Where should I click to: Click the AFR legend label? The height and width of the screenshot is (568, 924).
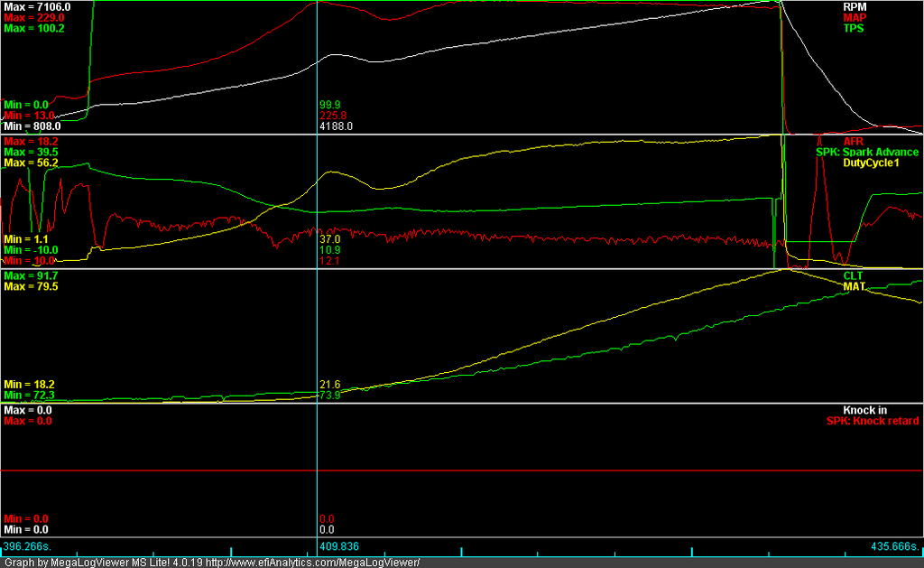(x=853, y=142)
